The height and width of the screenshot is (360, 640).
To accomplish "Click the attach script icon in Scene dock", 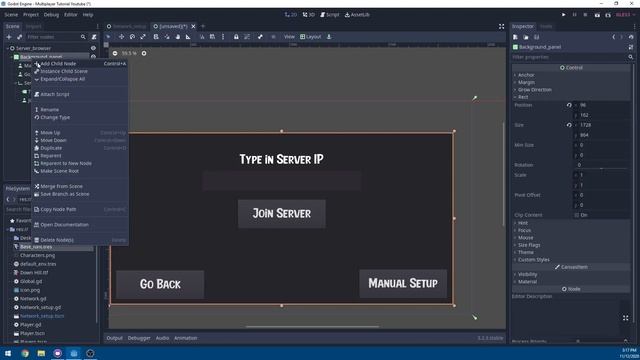I will (94, 37).
